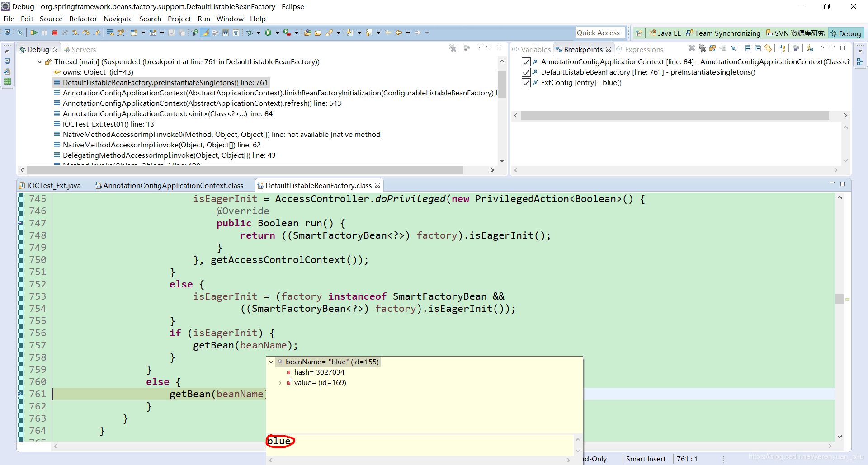
Task: Click the Back navigation arrow
Action: click(x=399, y=33)
